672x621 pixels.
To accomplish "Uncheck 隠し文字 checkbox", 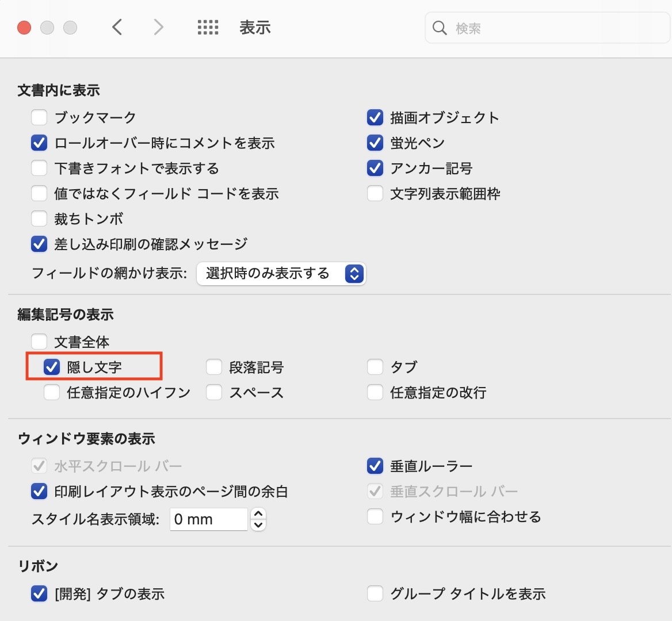I will tap(52, 367).
